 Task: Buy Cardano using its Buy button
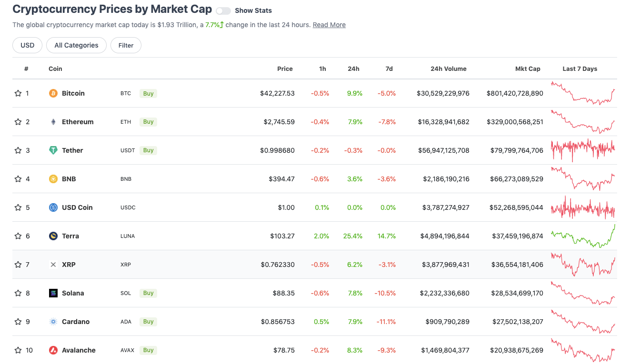click(x=149, y=322)
